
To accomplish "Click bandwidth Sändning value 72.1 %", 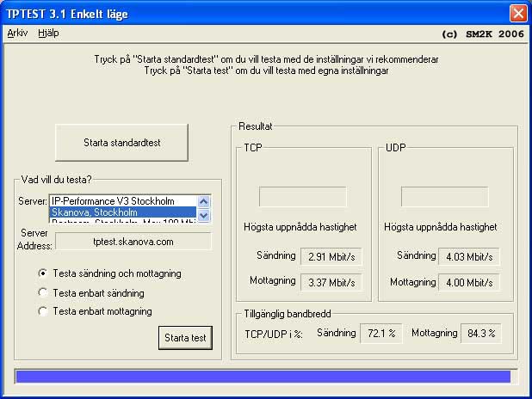I will click(381, 334).
